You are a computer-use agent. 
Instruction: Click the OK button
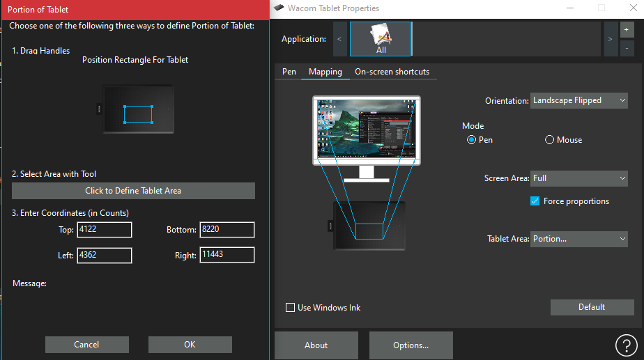pyautogui.click(x=190, y=345)
